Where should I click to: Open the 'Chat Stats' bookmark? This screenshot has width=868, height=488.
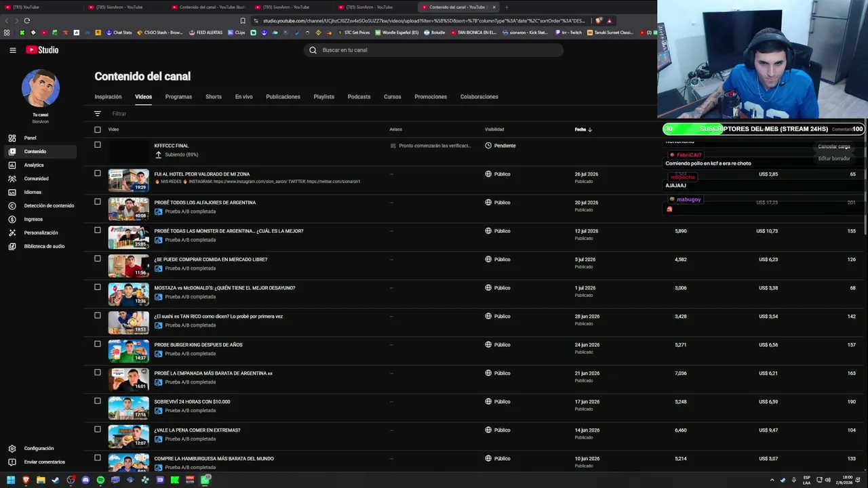(x=119, y=33)
